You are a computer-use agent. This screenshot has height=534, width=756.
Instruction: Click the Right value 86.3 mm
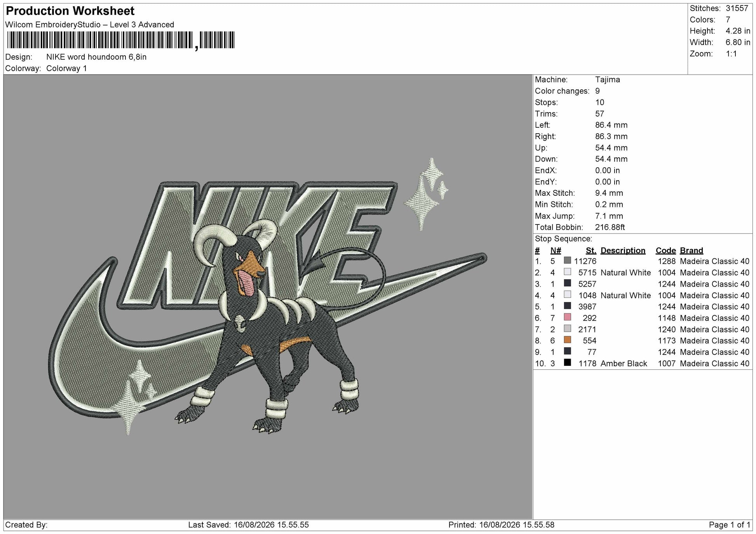[x=611, y=136]
